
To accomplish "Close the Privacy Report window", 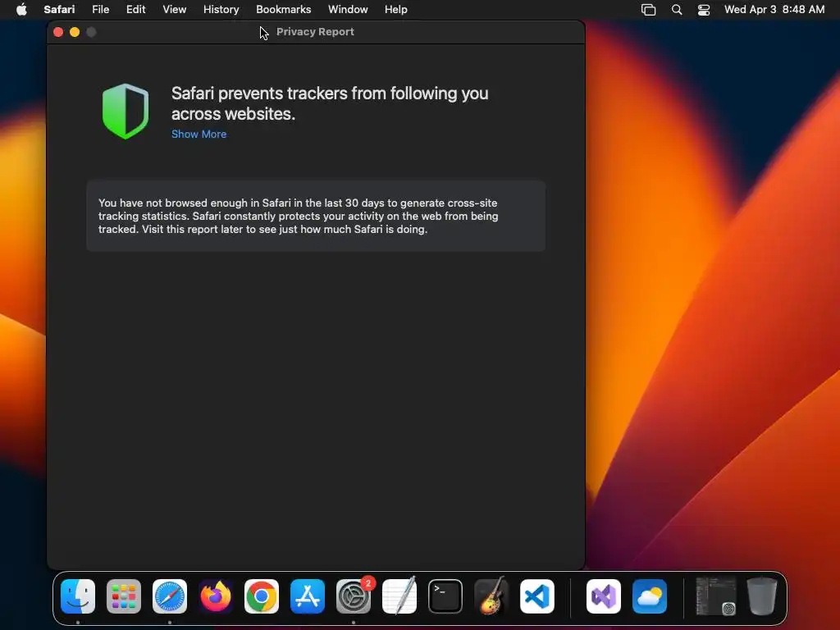I will (x=58, y=32).
